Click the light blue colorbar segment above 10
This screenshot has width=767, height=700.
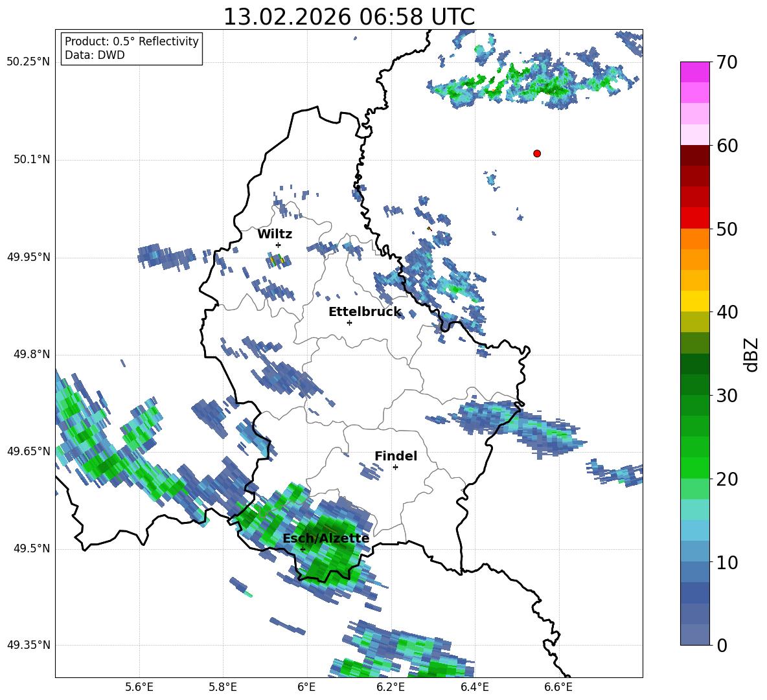[694, 552]
